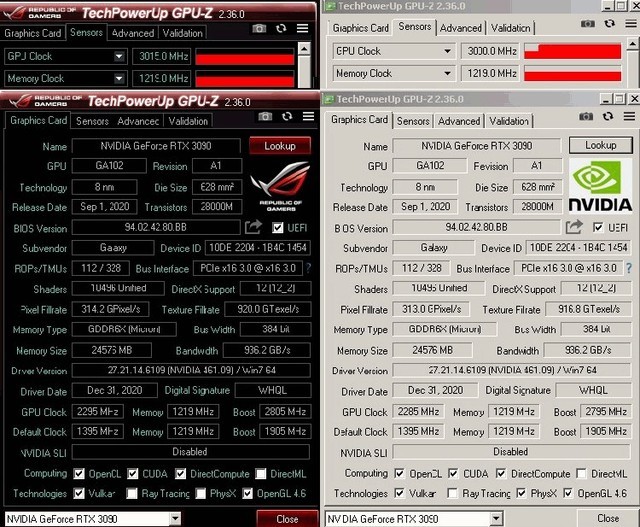Refresh data in gray Graphics Card window

[x=608, y=117]
